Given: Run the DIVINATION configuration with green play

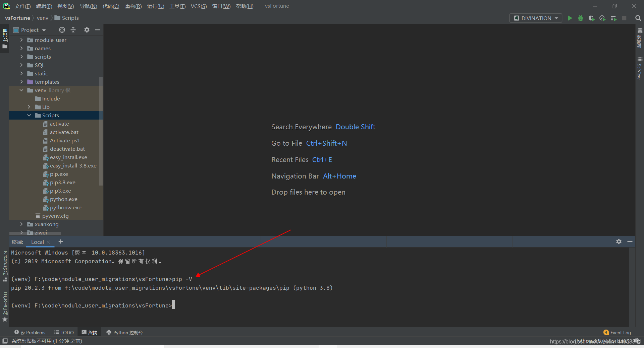Looking at the screenshot, I should [570, 18].
